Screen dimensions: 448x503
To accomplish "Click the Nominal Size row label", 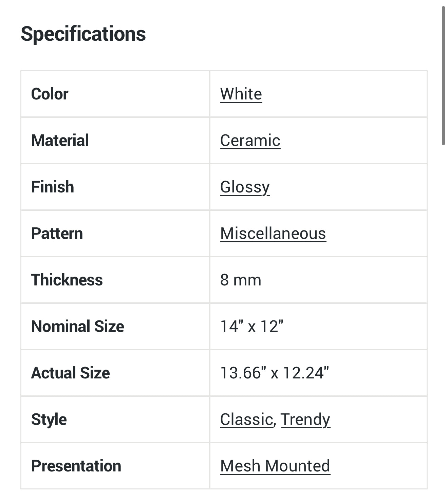I will (77, 327).
